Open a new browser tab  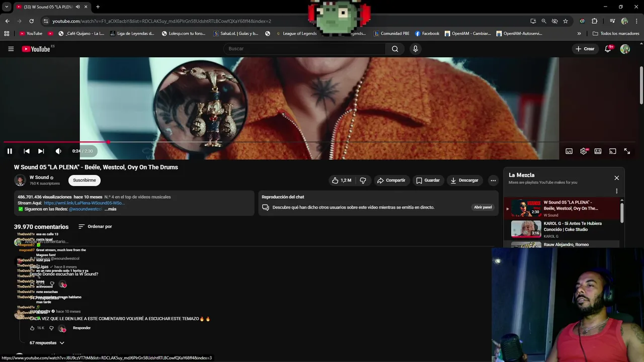point(98,7)
